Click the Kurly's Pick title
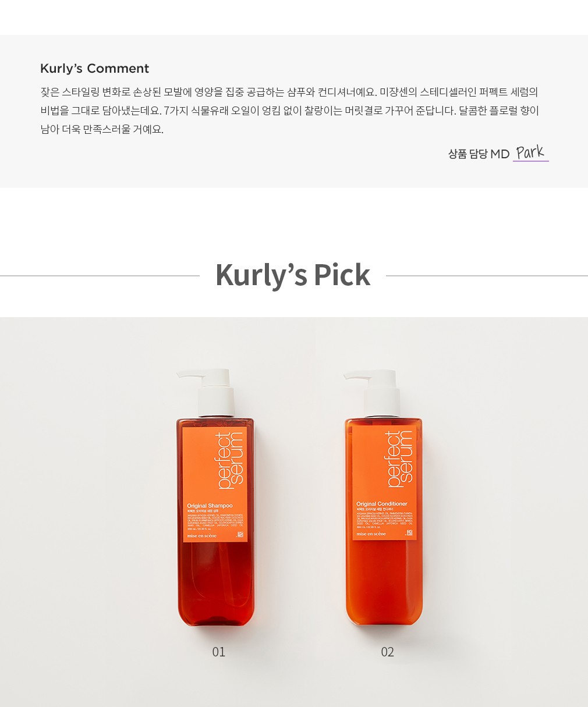The height and width of the screenshot is (707, 588). coord(293,275)
